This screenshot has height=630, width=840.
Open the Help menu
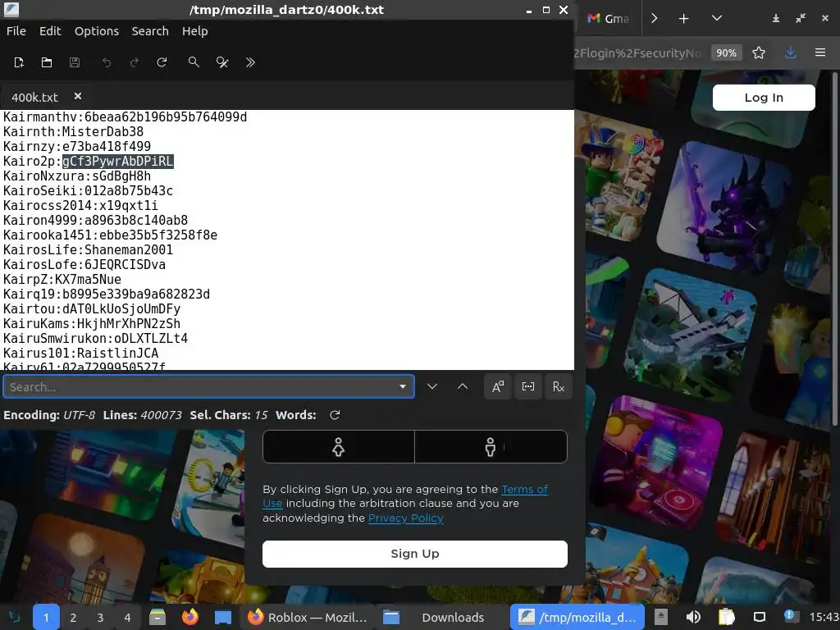point(195,31)
